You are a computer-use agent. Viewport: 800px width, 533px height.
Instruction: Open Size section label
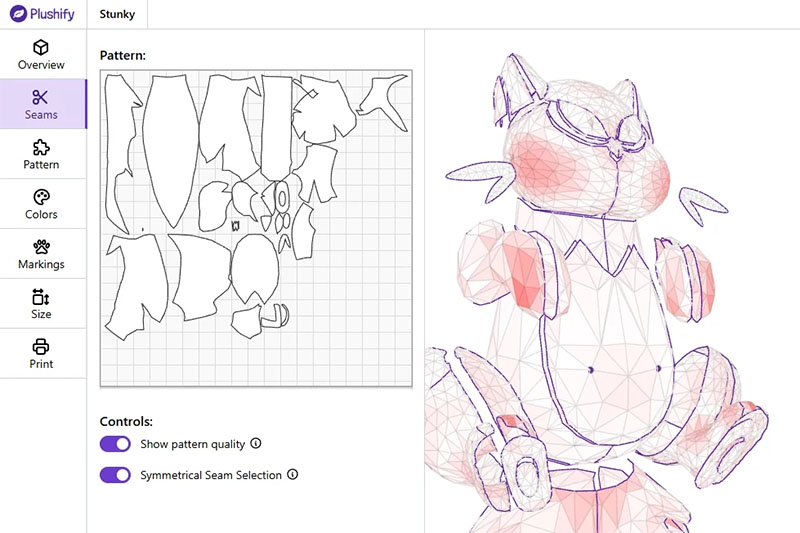[x=41, y=314]
